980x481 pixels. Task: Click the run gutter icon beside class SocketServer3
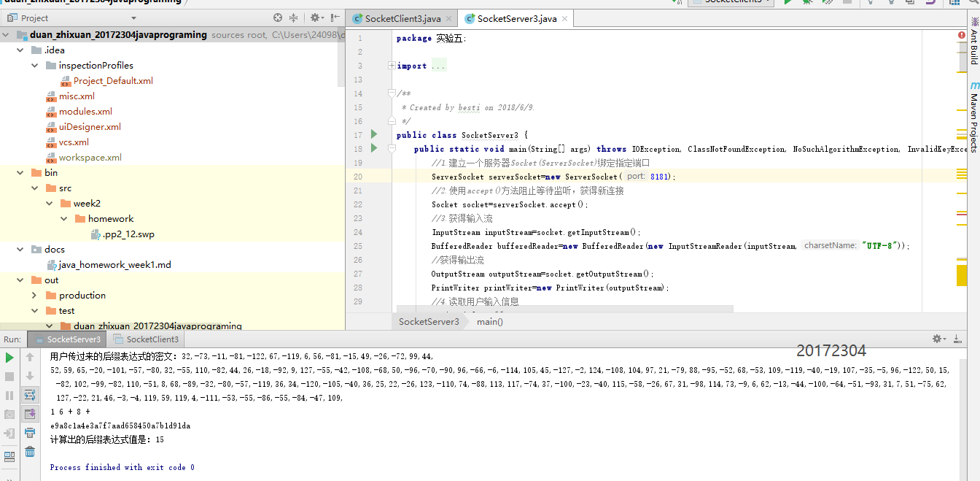pos(374,134)
